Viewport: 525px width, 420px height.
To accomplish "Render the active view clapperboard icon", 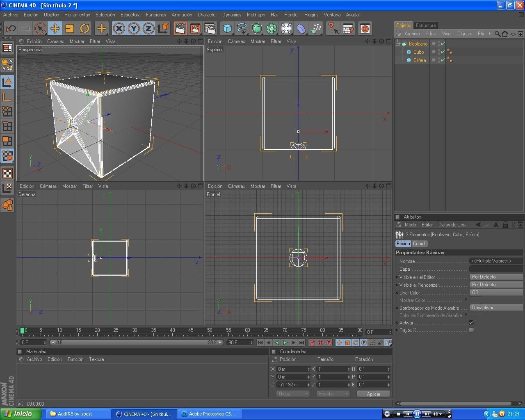I will [x=180, y=28].
